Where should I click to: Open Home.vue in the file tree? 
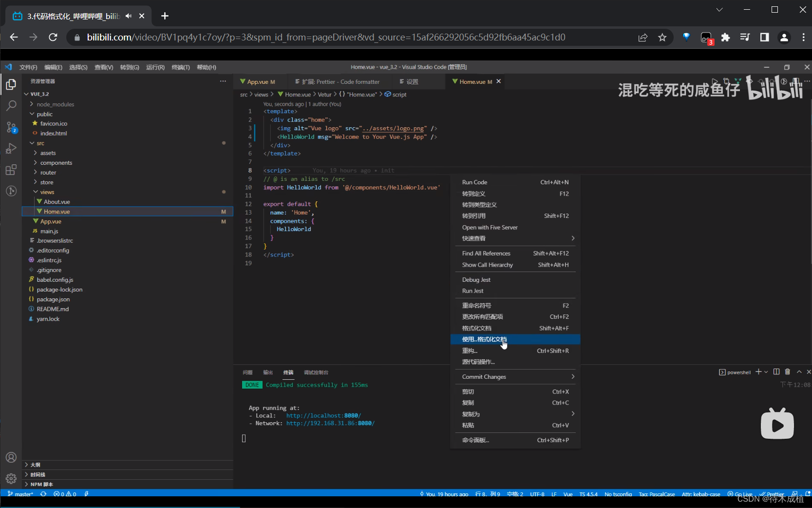coord(128,212)
